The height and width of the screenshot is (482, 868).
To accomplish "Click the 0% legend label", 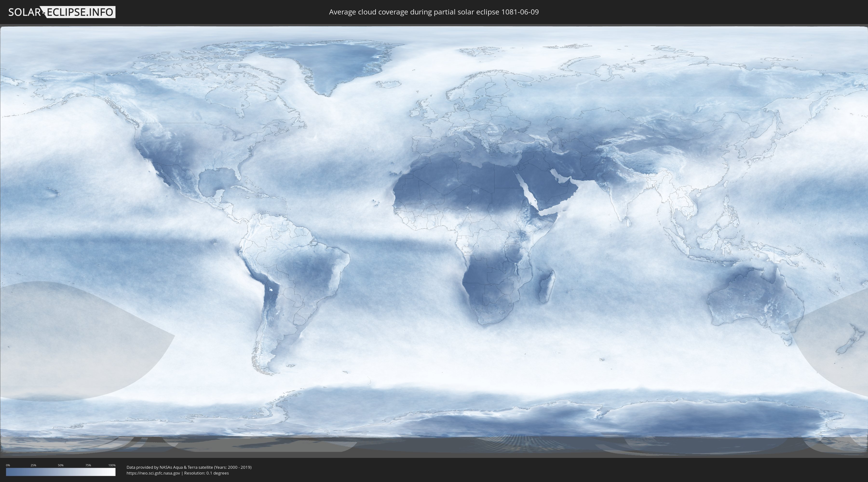I will pyautogui.click(x=8, y=465).
